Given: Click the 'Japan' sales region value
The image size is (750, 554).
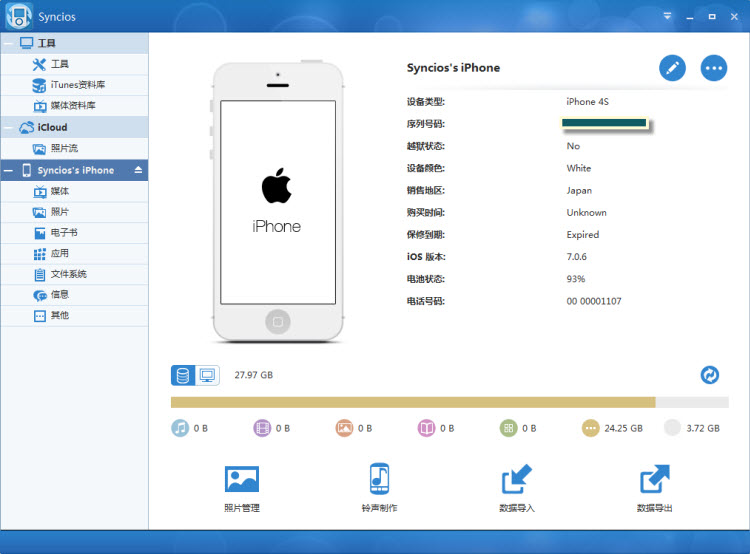Looking at the screenshot, I should click(x=579, y=190).
